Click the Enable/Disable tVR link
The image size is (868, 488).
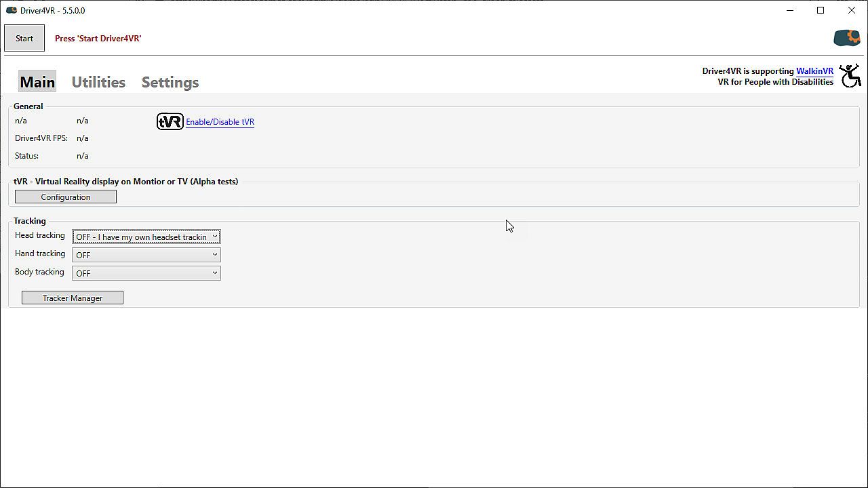220,122
